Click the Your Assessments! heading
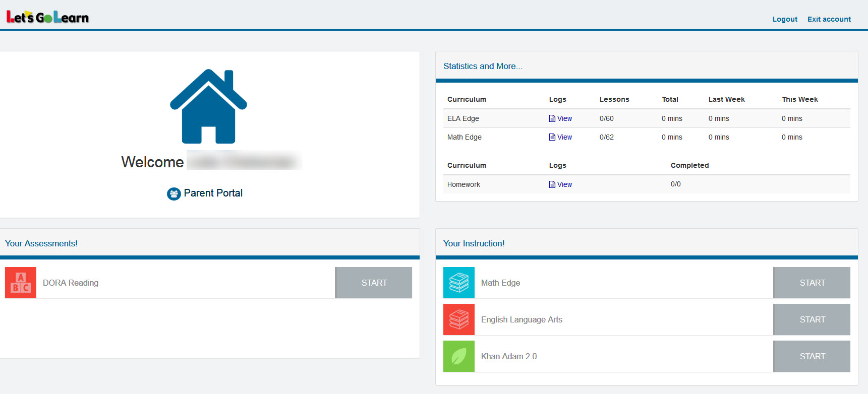The width and height of the screenshot is (868, 394). click(x=41, y=243)
